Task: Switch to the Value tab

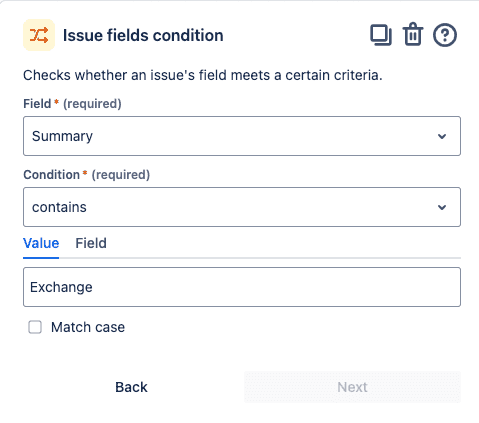Action: click(x=41, y=243)
